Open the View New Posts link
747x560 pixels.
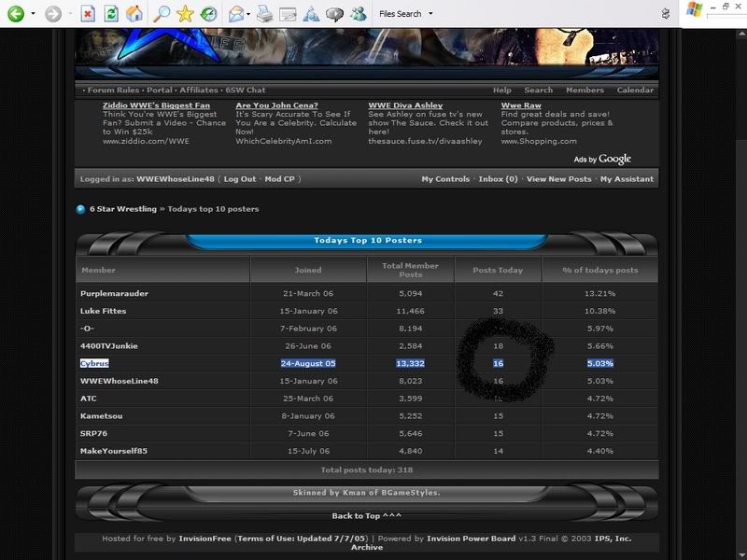[558, 179]
